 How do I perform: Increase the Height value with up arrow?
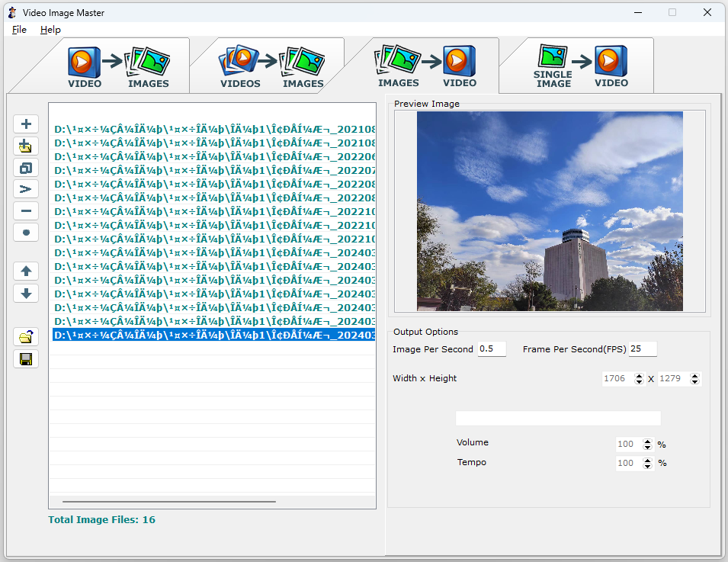point(694,376)
